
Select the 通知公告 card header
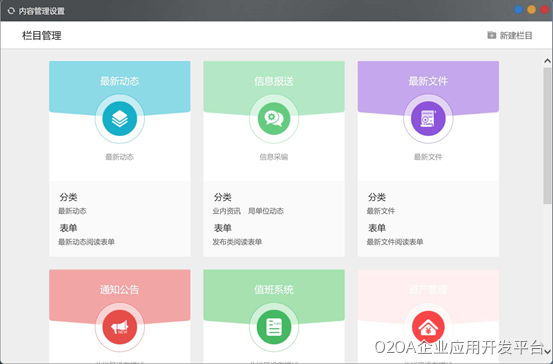click(120, 290)
